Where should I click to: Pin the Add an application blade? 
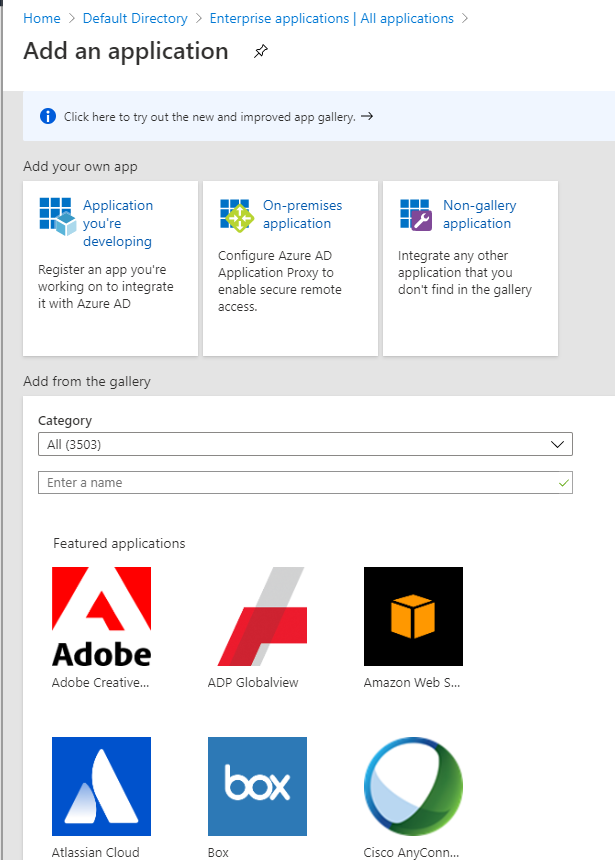[x=261, y=52]
